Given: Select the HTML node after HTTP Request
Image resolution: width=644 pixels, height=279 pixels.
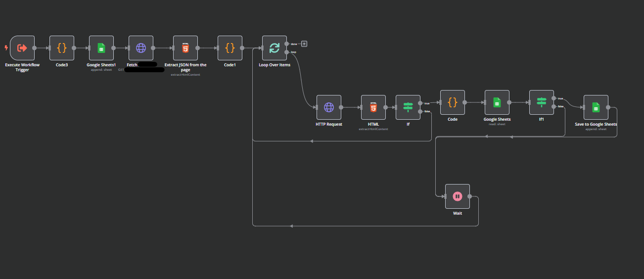Looking at the screenshot, I should click(x=373, y=107).
